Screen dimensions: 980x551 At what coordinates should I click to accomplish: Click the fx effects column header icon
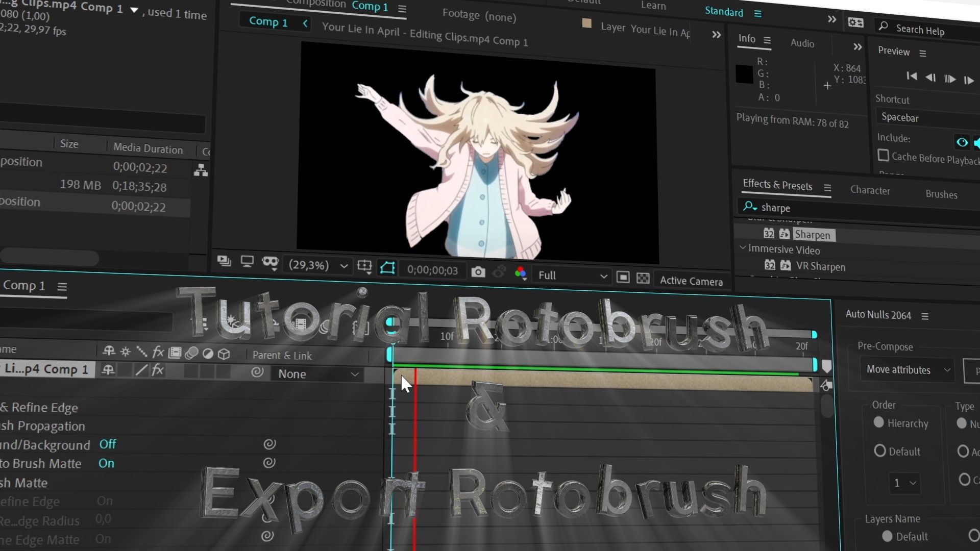click(x=158, y=352)
